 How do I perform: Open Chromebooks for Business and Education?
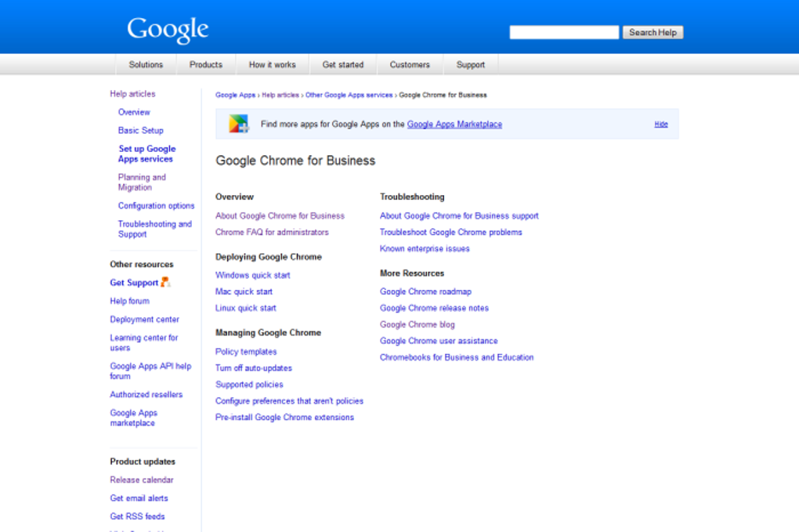[x=457, y=358]
